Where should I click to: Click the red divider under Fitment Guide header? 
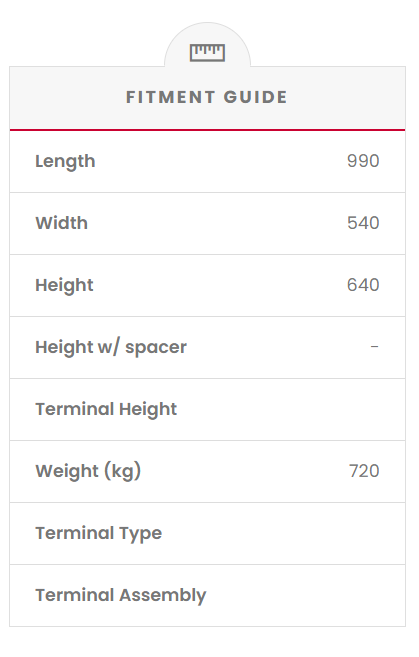click(x=207, y=130)
